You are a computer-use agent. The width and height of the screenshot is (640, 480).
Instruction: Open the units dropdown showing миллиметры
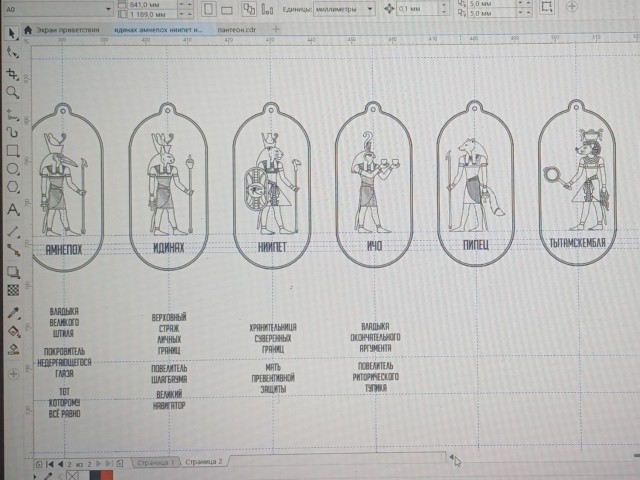click(x=343, y=9)
